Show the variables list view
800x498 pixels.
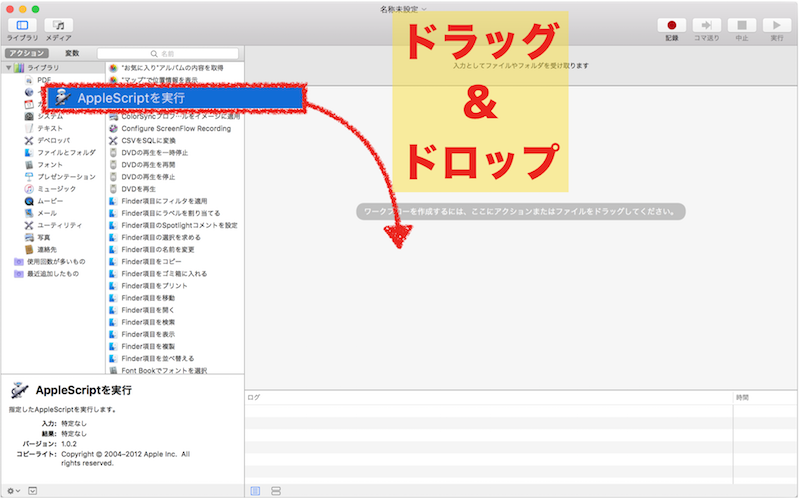click(x=276, y=491)
